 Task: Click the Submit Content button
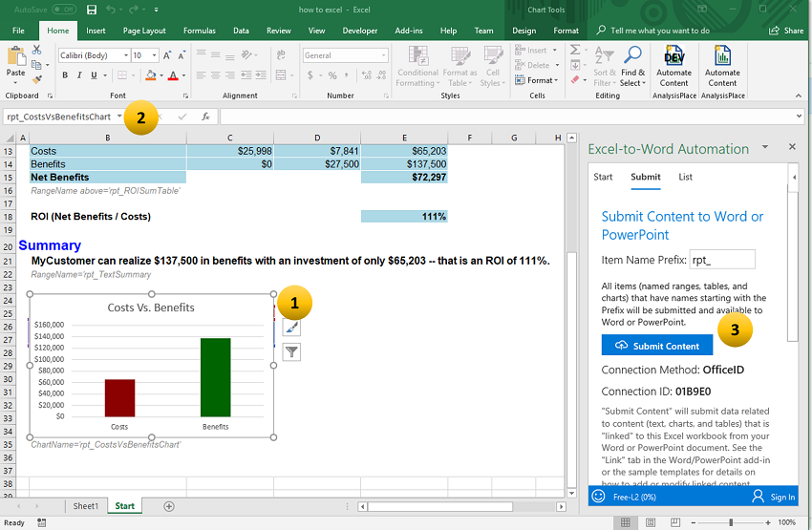pyautogui.click(x=656, y=346)
